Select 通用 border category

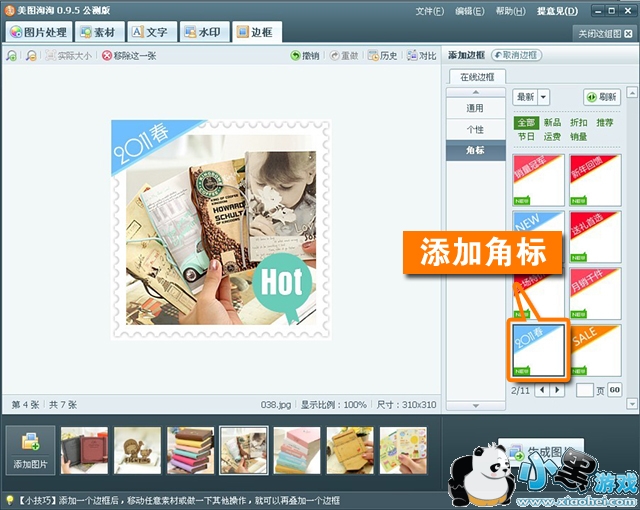(x=476, y=108)
